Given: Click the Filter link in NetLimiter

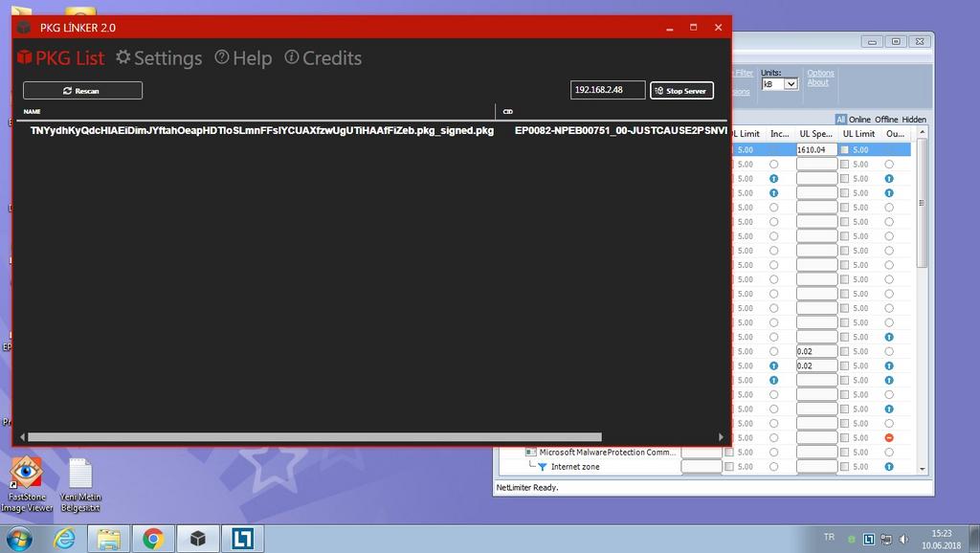Looking at the screenshot, I should 743,73.
